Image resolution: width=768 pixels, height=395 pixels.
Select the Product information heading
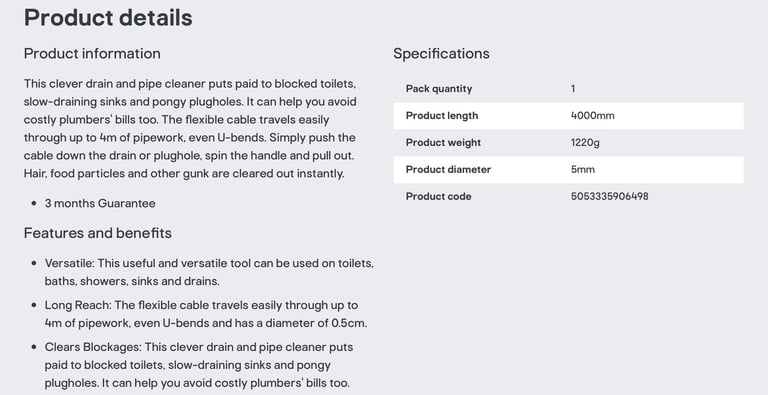92,53
